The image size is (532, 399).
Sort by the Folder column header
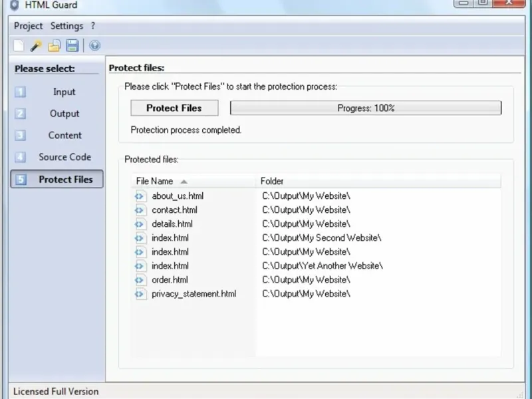coord(378,181)
